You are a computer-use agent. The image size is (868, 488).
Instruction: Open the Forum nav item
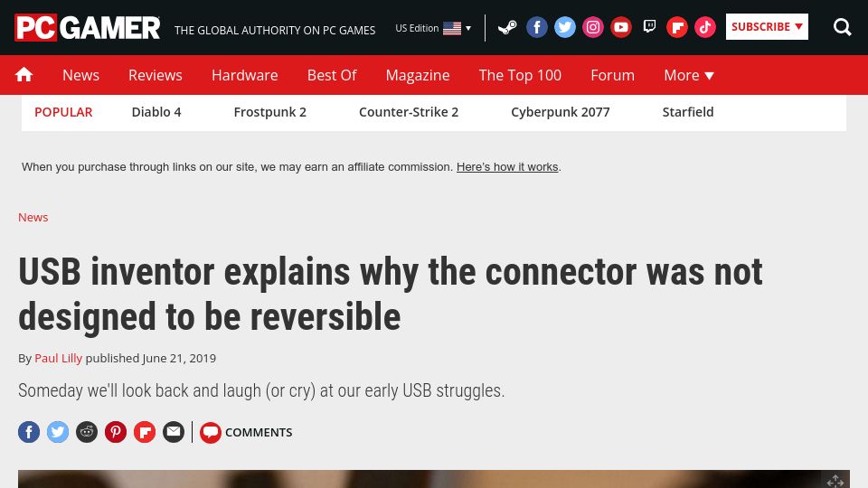pos(612,75)
